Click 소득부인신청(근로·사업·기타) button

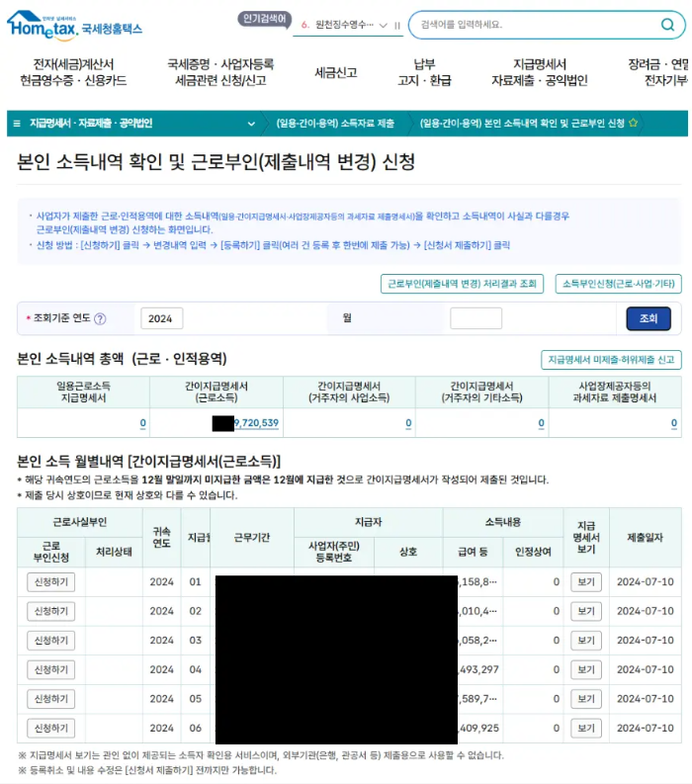(x=619, y=284)
